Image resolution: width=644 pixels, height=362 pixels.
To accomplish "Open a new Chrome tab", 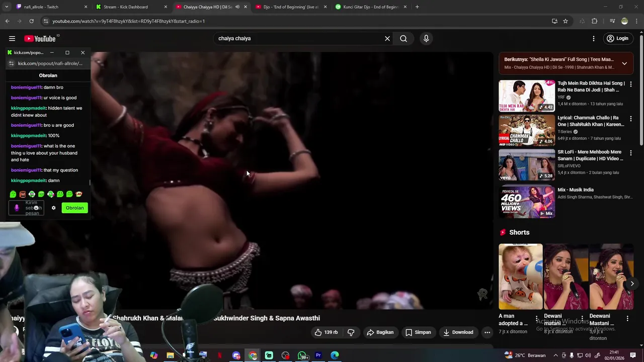I will point(417,7).
